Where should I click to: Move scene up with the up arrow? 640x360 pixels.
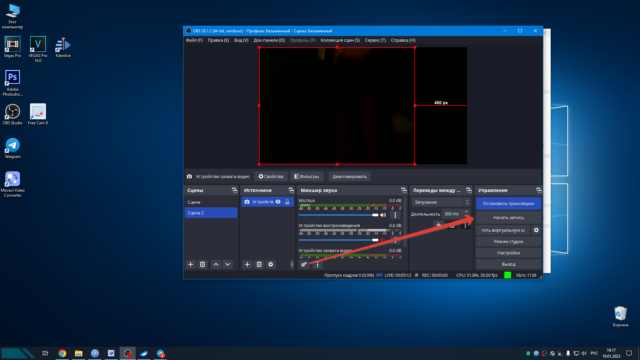click(216, 264)
